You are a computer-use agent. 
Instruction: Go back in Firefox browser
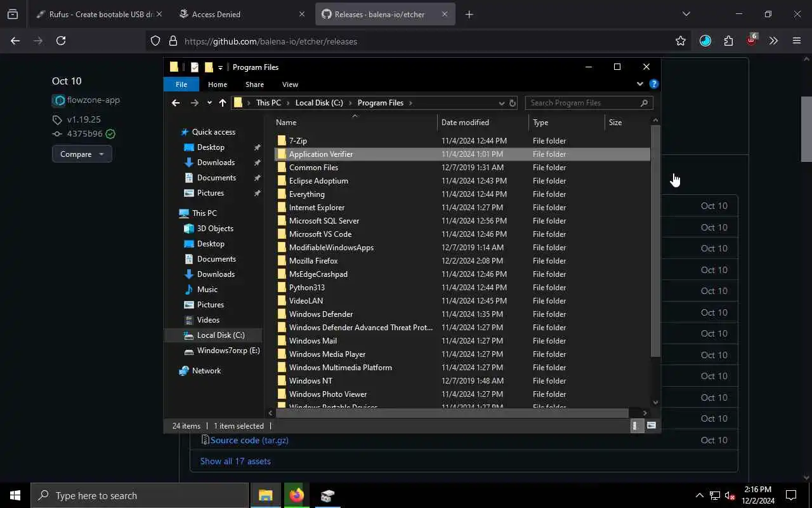pyautogui.click(x=15, y=41)
